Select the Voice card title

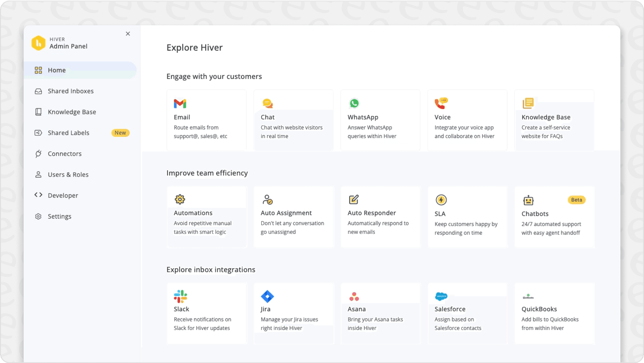pos(442,117)
